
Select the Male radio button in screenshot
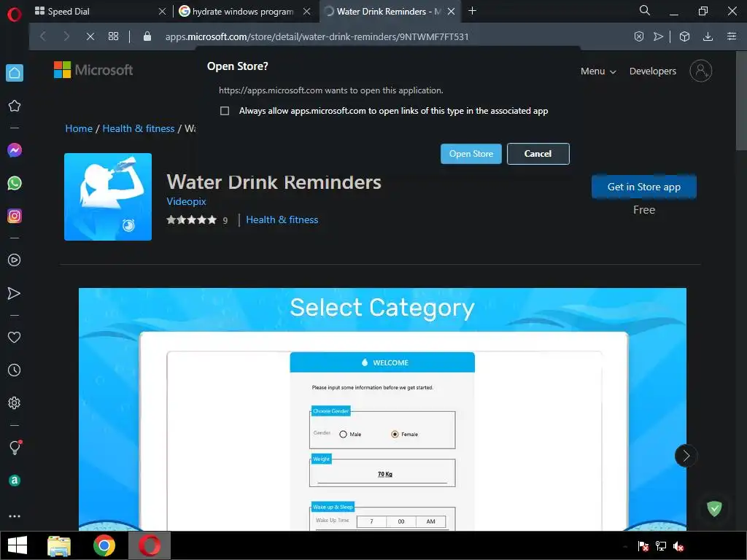point(343,435)
